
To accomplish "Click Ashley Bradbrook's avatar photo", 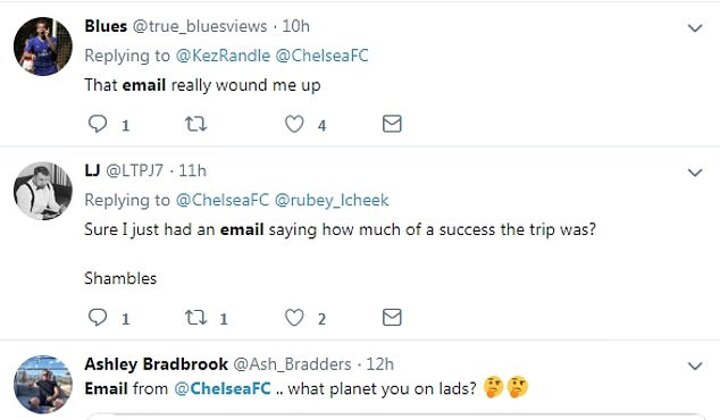I will coord(43,382).
